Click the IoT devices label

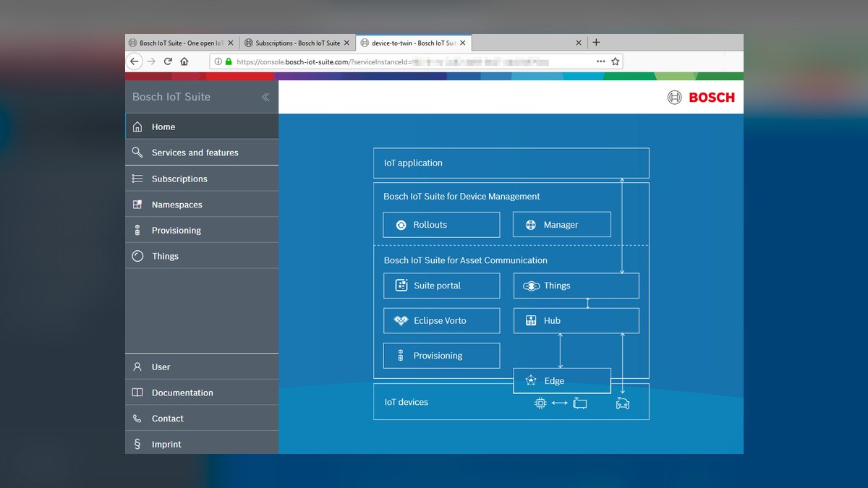click(x=406, y=402)
